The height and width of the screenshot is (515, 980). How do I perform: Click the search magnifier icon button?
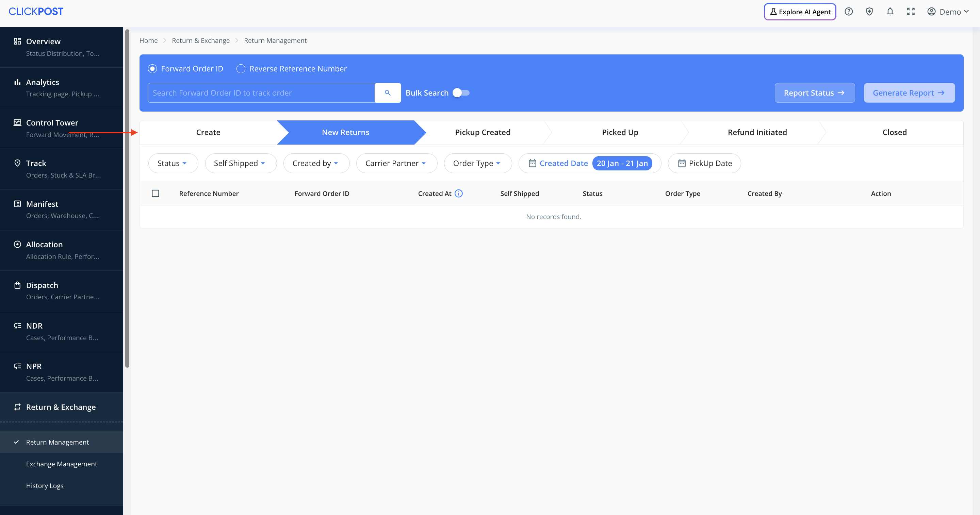(387, 93)
